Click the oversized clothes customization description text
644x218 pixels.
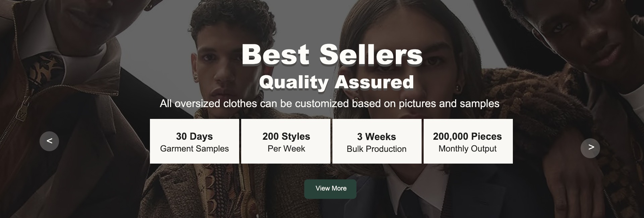click(330, 103)
